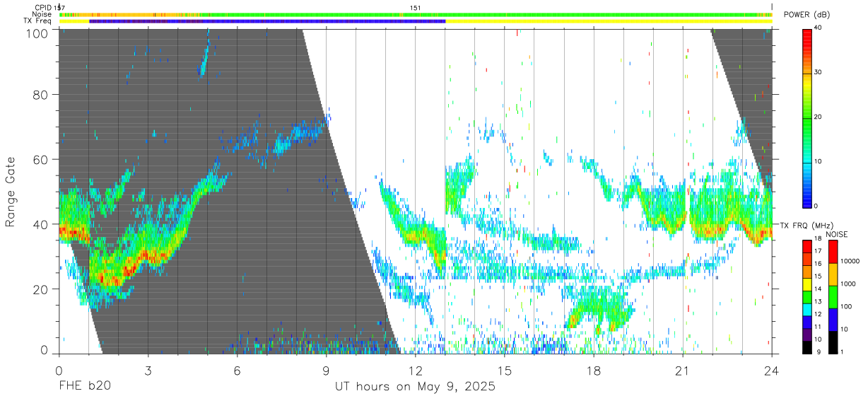Click the noise colorbar strip
The image size is (868, 401).
[832, 296]
